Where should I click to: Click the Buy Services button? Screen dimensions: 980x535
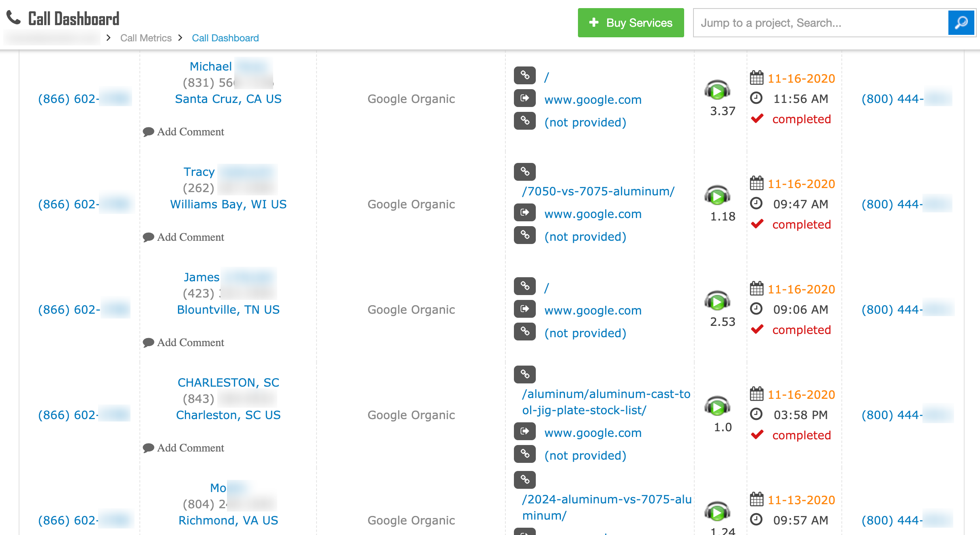click(x=631, y=23)
